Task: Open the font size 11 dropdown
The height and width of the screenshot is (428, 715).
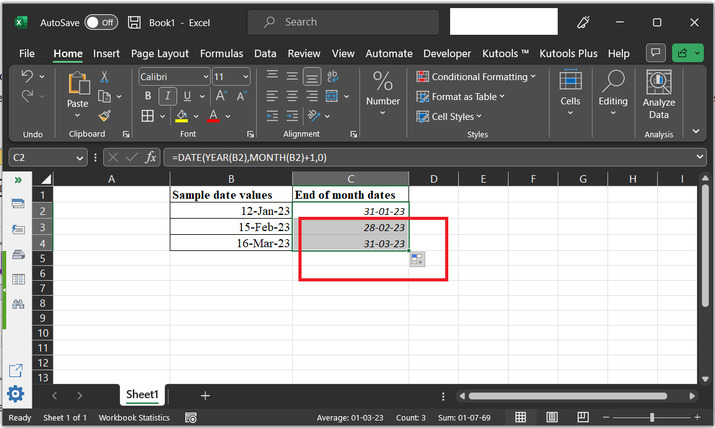Action: point(245,77)
